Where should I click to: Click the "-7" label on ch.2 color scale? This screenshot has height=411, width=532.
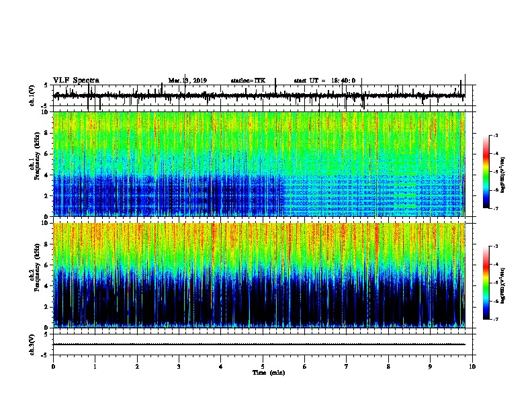(496, 319)
